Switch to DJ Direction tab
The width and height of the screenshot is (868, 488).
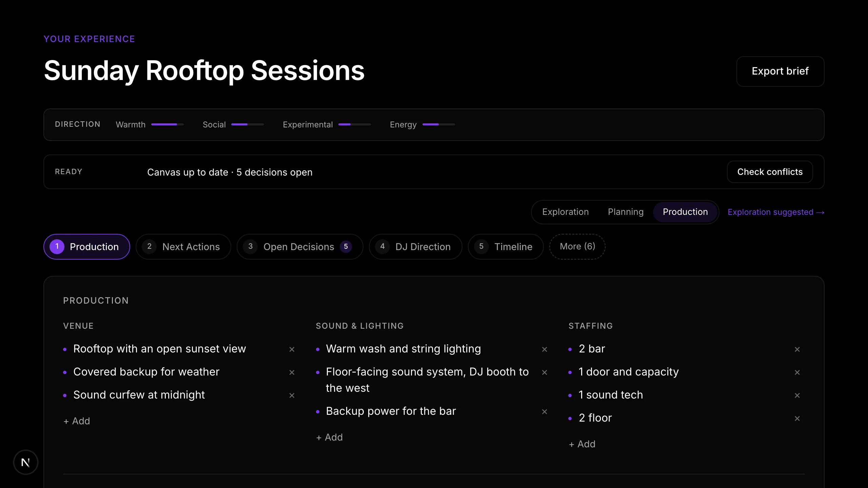[415, 246]
